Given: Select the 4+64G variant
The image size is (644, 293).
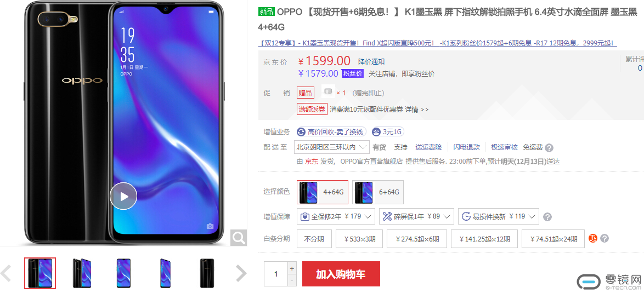Looking at the screenshot, I should 323,192.
